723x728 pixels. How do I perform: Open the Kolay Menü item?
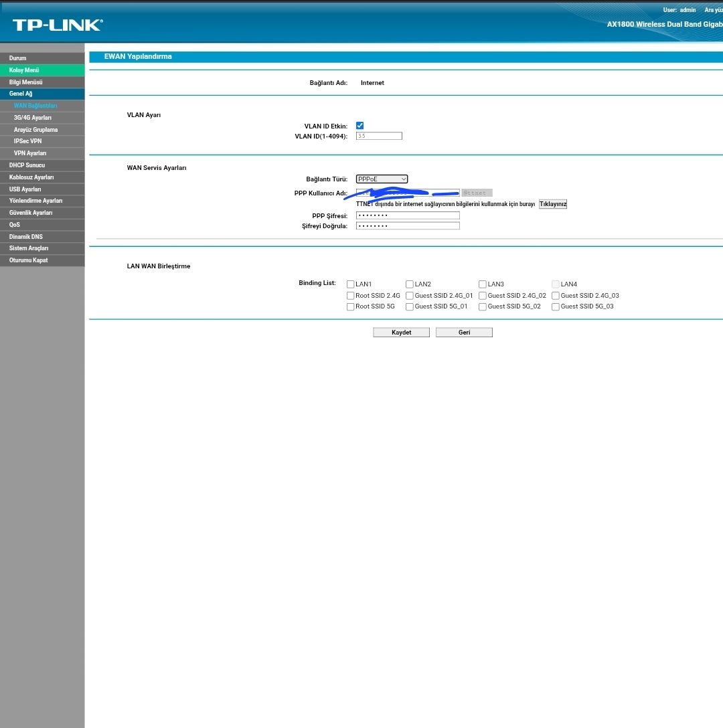point(42,70)
